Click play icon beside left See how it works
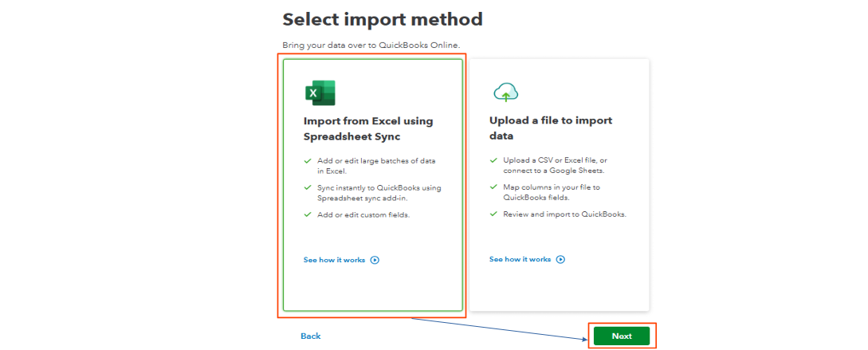This screenshot has height=350, width=868. pos(375,260)
